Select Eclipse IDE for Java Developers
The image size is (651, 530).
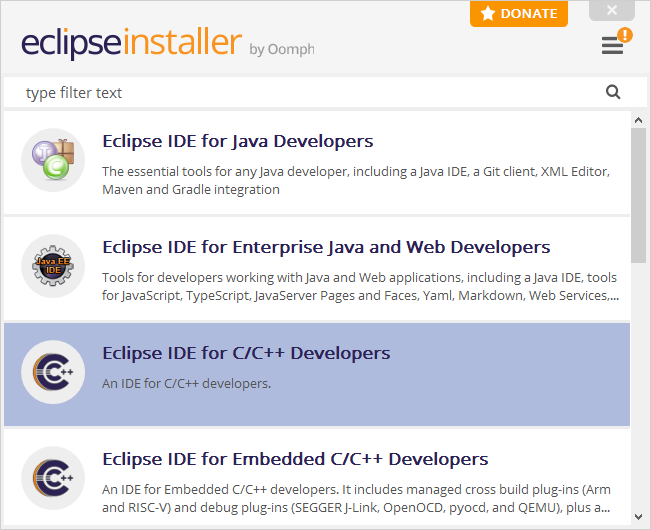click(317, 163)
